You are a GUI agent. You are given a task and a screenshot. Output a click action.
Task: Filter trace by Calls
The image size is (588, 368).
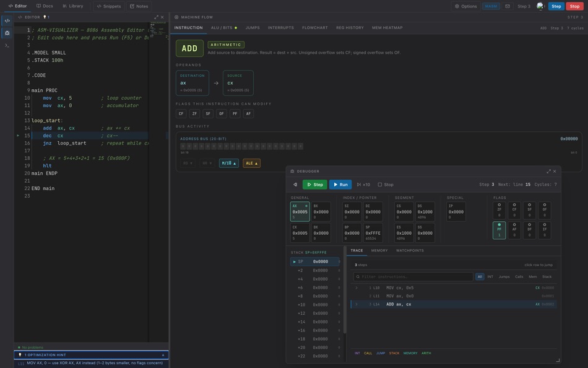(519, 277)
